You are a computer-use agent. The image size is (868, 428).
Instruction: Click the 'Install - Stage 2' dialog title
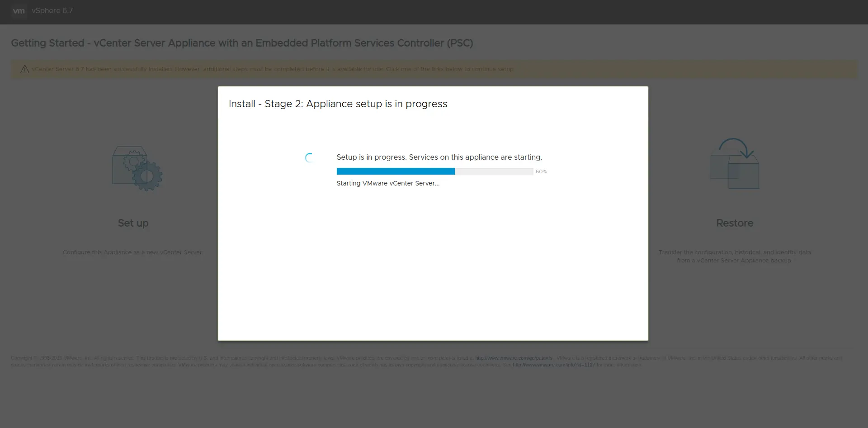tap(338, 104)
